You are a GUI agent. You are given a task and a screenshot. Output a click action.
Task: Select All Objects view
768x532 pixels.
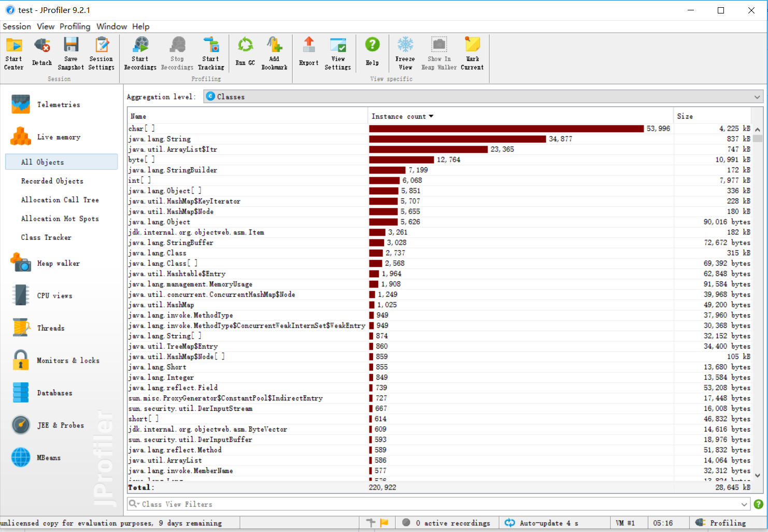(62, 162)
